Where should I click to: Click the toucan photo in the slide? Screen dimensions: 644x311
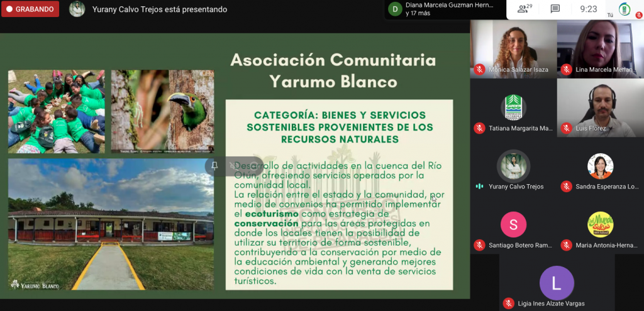163,111
